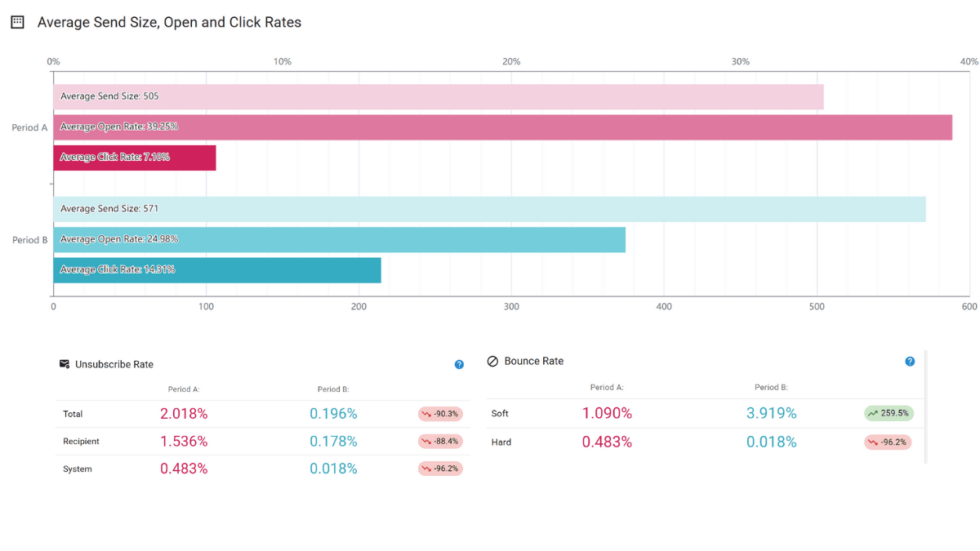Click the Soft bounce 259.5% upward trend badge

(889, 413)
